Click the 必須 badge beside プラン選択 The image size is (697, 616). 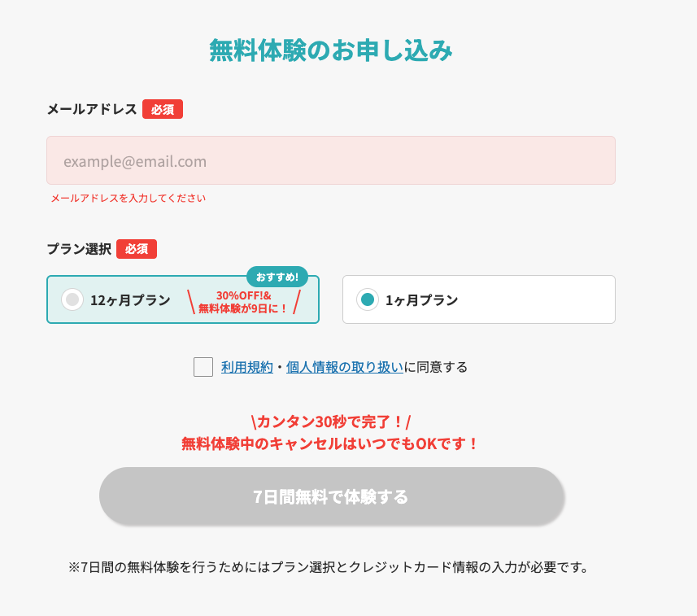(x=137, y=249)
